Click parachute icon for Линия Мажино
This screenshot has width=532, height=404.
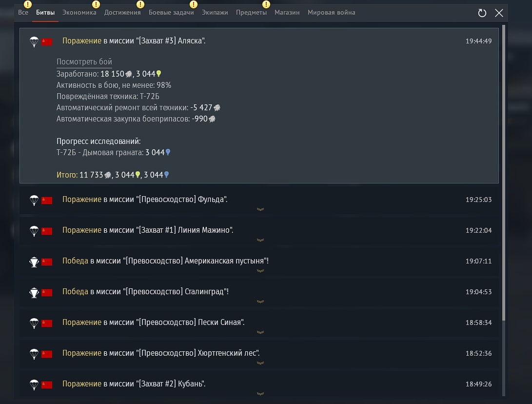(x=34, y=231)
